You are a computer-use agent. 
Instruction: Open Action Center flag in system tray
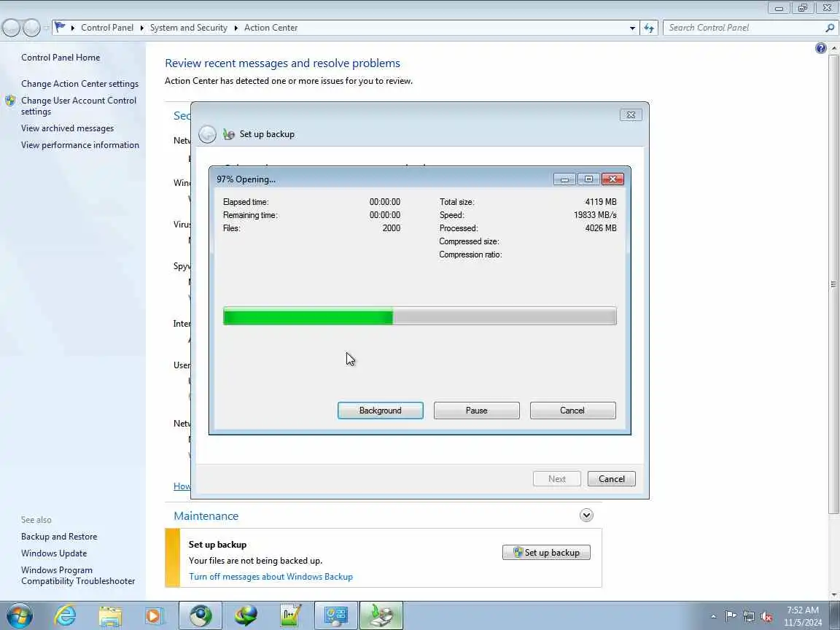coord(731,617)
